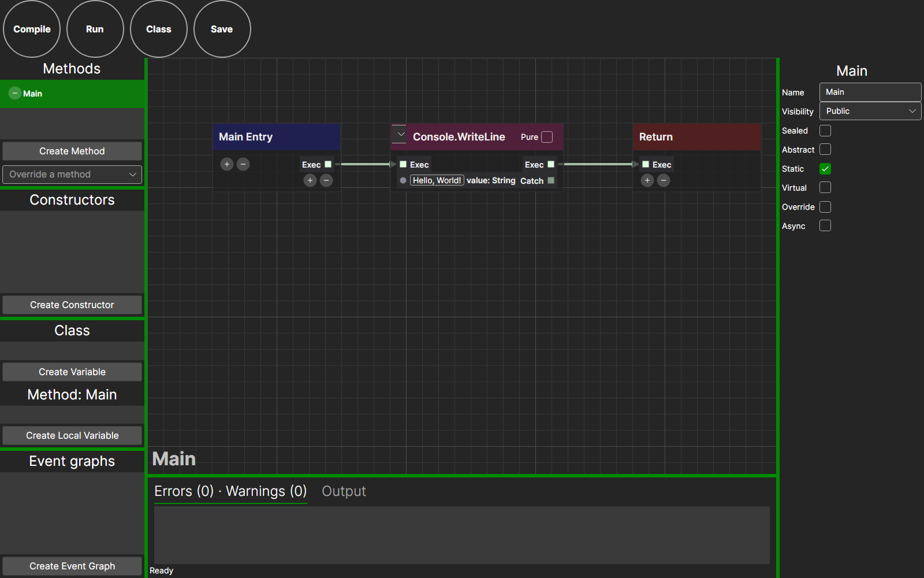Enable the Override checkbox

(825, 207)
